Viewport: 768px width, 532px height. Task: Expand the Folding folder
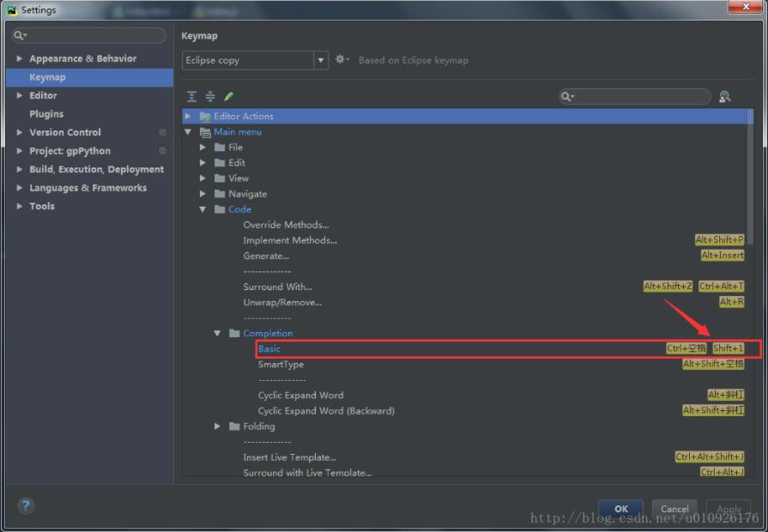(x=217, y=426)
